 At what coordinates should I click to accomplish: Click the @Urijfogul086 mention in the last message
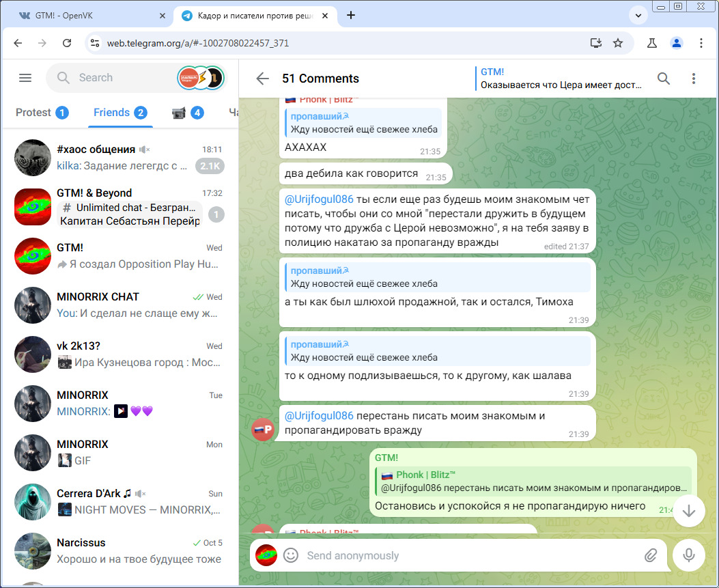point(319,416)
